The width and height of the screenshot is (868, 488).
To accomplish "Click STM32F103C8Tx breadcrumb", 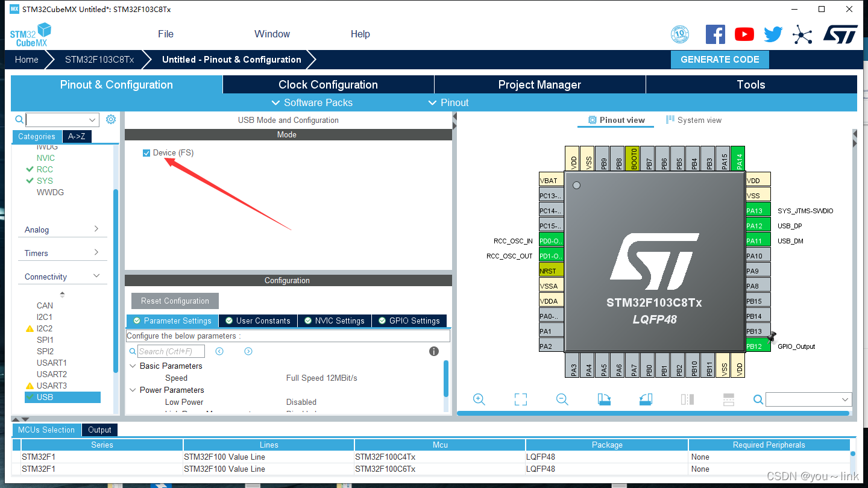I will click(99, 60).
